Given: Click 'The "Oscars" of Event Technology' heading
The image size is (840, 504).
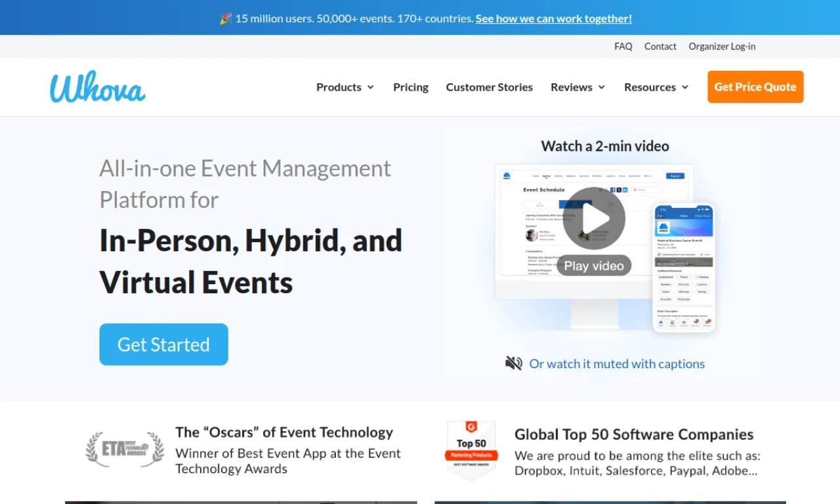Looking at the screenshot, I should 284,432.
